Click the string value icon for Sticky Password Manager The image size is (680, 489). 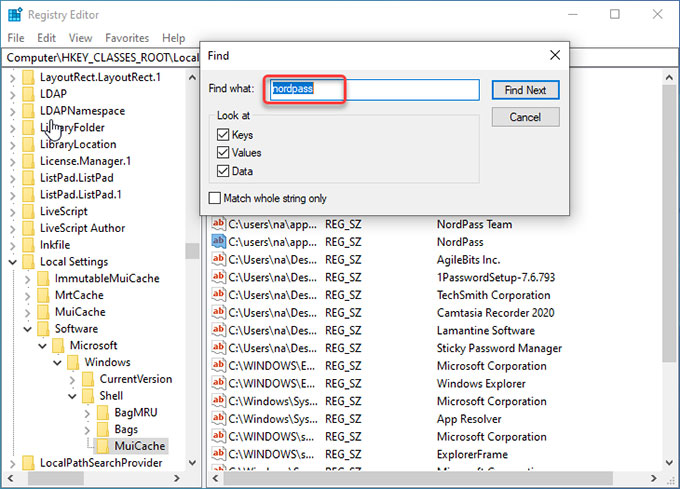pyautogui.click(x=219, y=348)
